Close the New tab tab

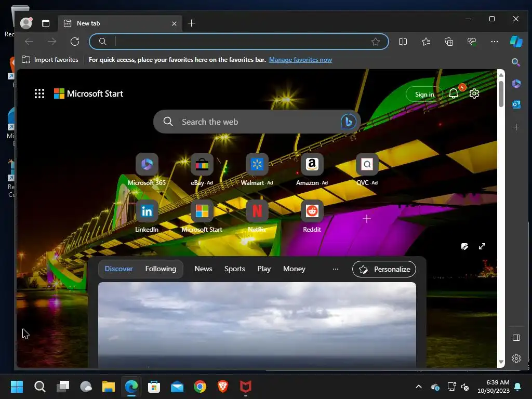[174, 23]
